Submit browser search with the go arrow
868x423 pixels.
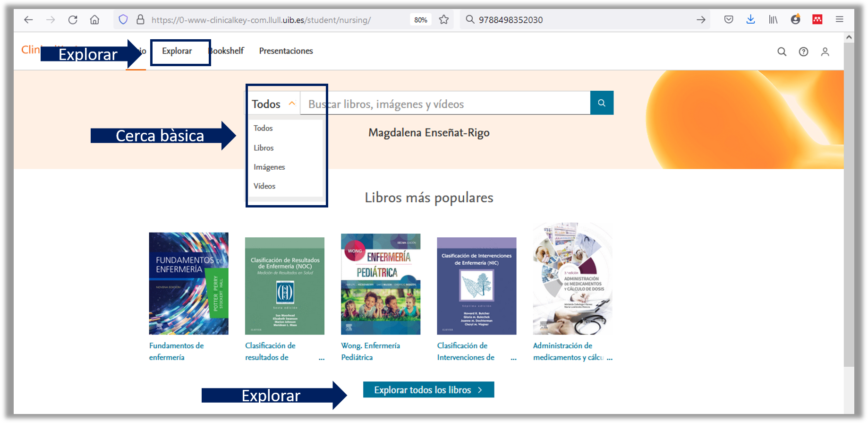[x=701, y=19]
